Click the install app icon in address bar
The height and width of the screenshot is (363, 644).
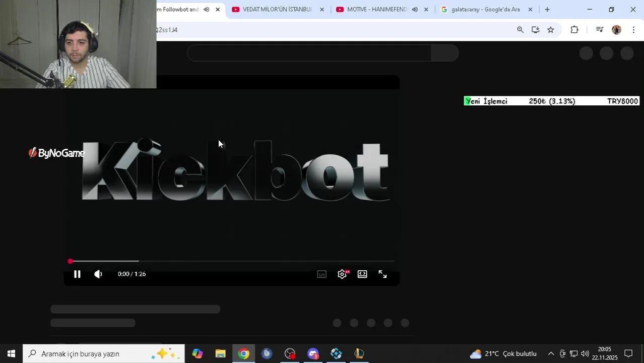[x=535, y=30]
